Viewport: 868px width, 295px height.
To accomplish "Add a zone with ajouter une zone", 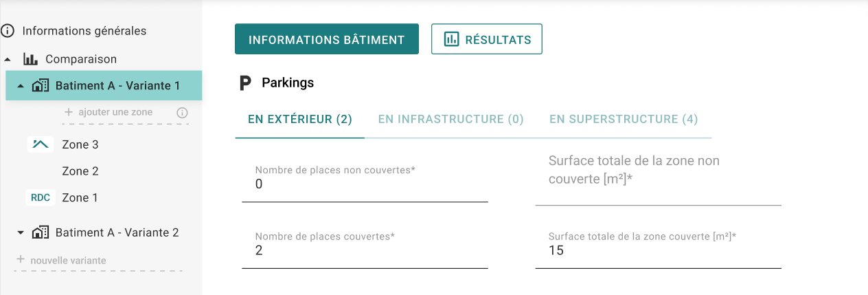I will point(108,112).
